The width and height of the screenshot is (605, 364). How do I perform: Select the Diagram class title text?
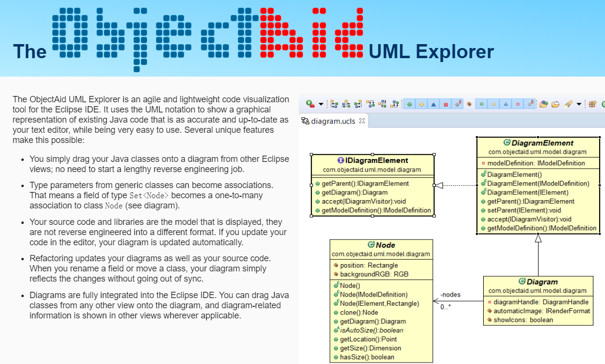[x=542, y=282]
